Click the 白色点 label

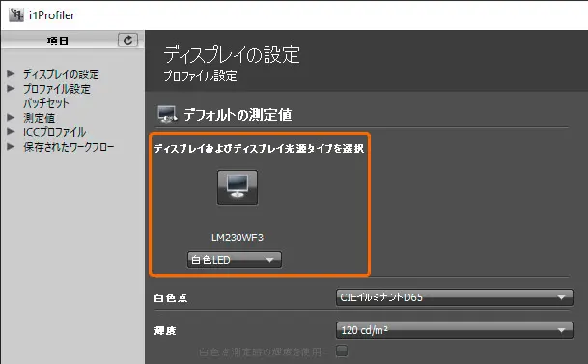pos(171,298)
